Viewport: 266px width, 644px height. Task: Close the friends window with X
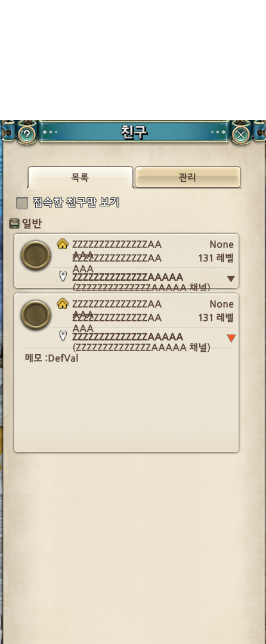pyautogui.click(x=241, y=134)
